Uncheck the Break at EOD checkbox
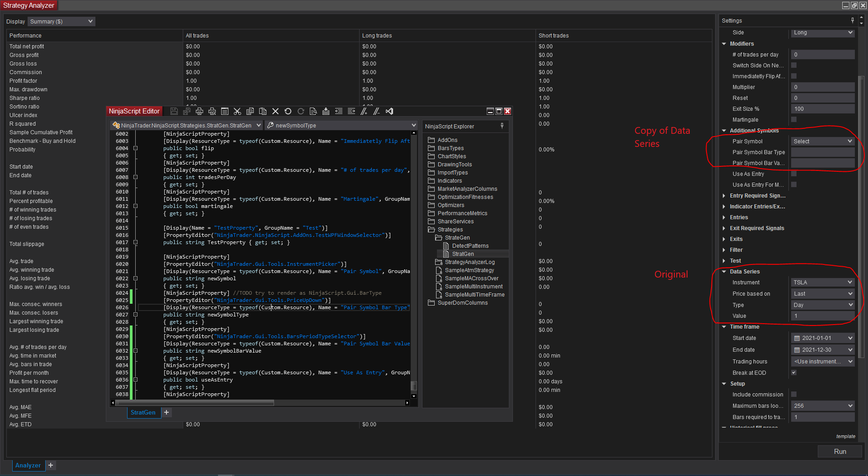 pos(794,372)
